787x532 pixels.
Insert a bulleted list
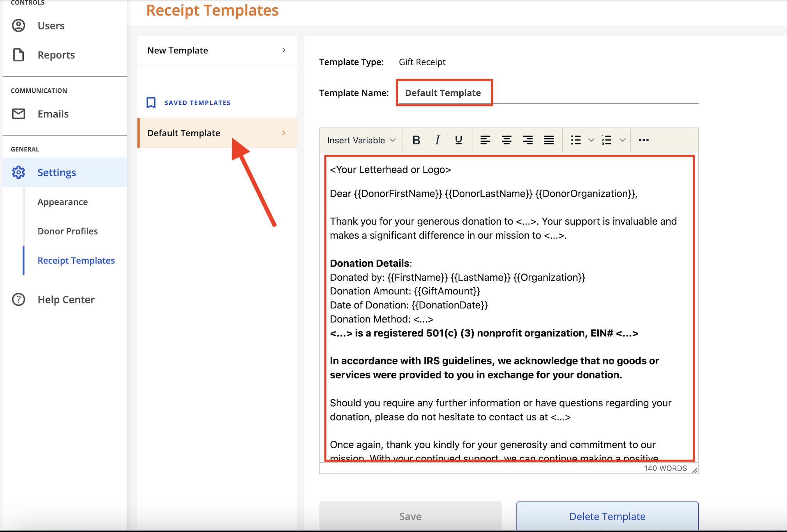coord(576,140)
